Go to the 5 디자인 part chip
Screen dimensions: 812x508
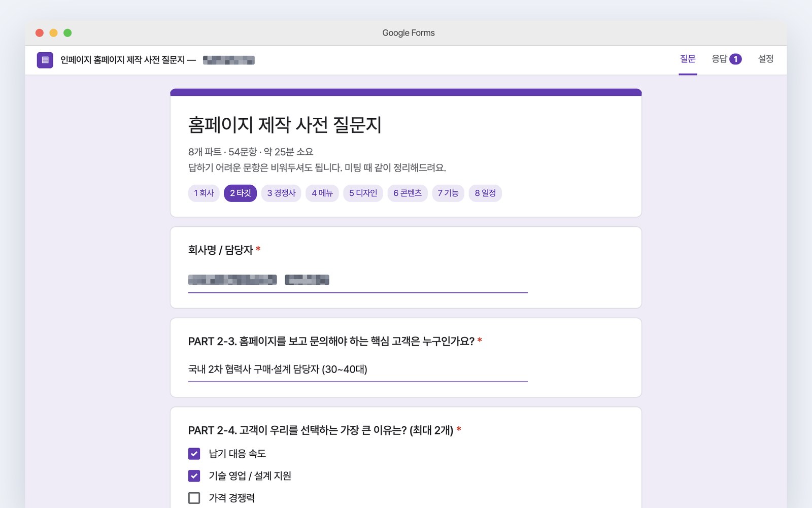click(x=363, y=193)
